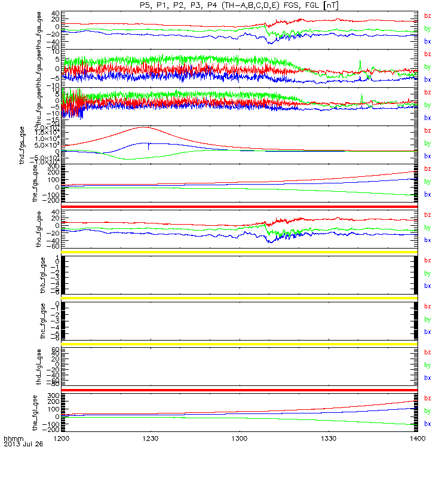This screenshot has height=478, width=448.
Task: Click inside the empty thb_fgl plot panel
Action: click(240, 275)
